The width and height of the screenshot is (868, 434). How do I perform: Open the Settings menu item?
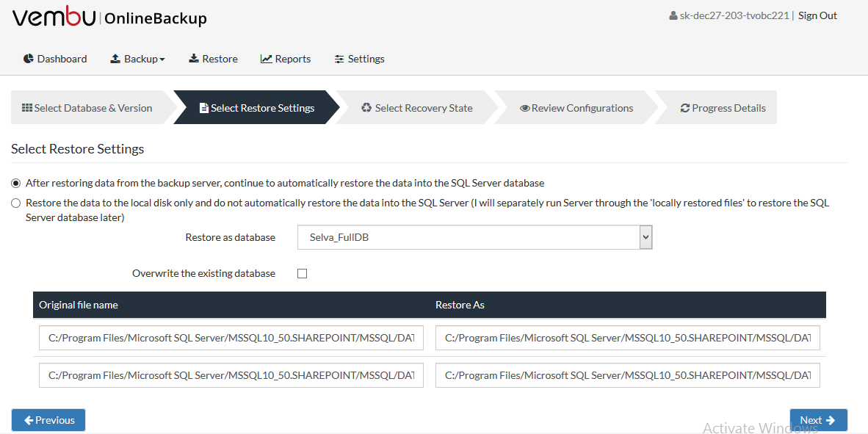pos(360,59)
